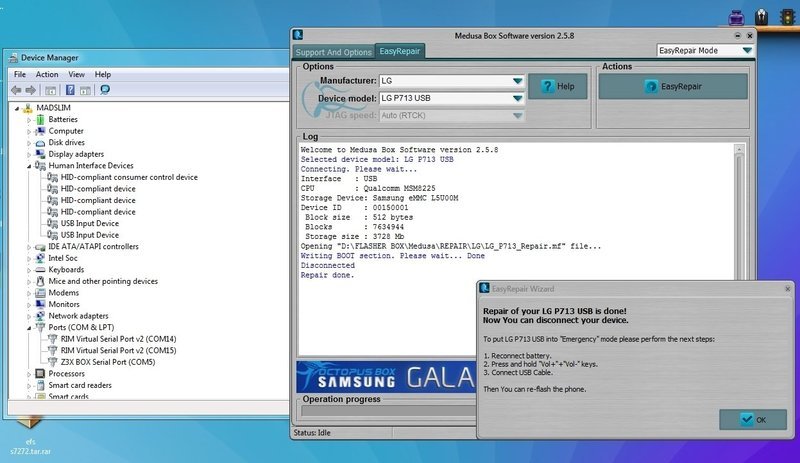
Task: Select the Monitors category icon
Action: [40, 304]
